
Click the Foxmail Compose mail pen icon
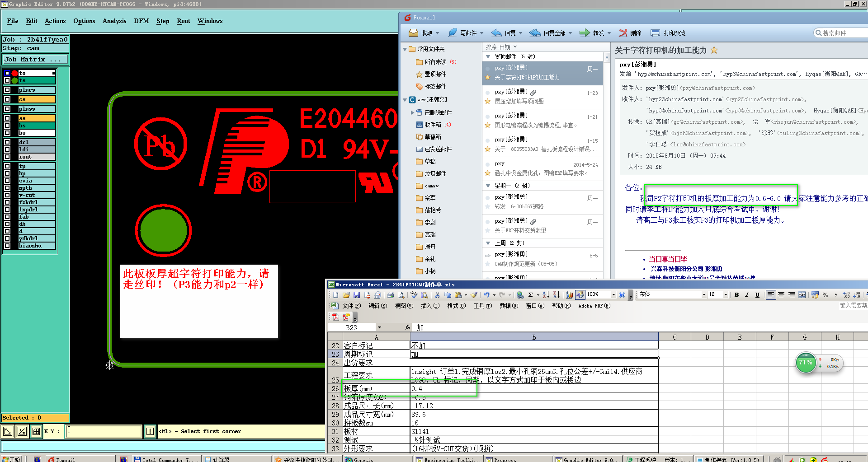pos(453,33)
